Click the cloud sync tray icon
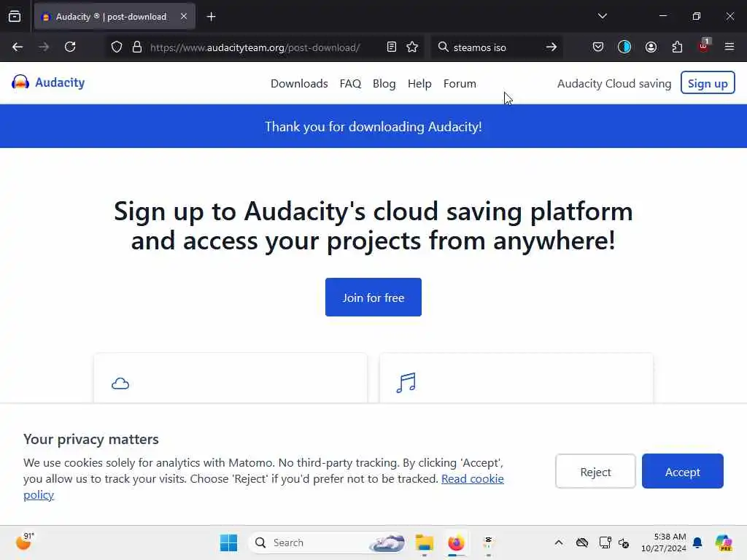Viewport: 747px width, 560px height. point(581,542)
